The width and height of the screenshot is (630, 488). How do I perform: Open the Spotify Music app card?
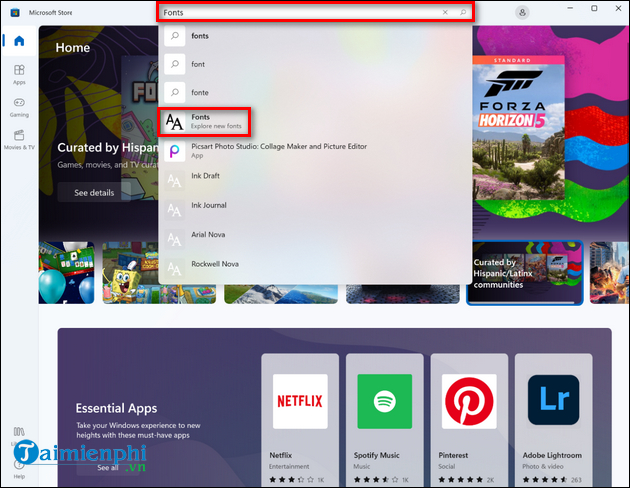click(x=385, y=420)
